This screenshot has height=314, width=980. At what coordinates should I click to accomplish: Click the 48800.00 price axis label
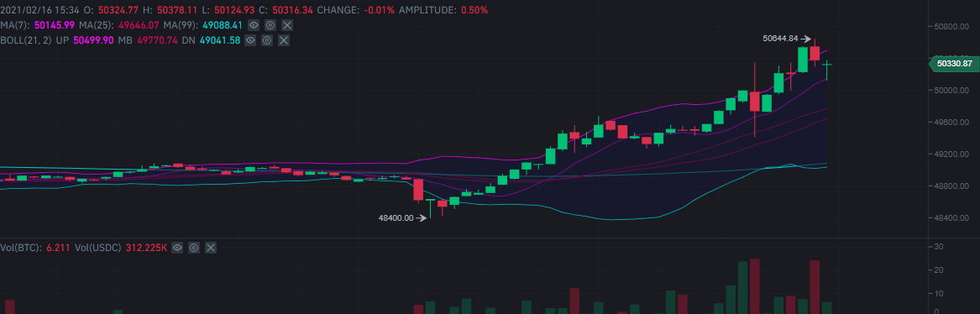click(952, 186)
